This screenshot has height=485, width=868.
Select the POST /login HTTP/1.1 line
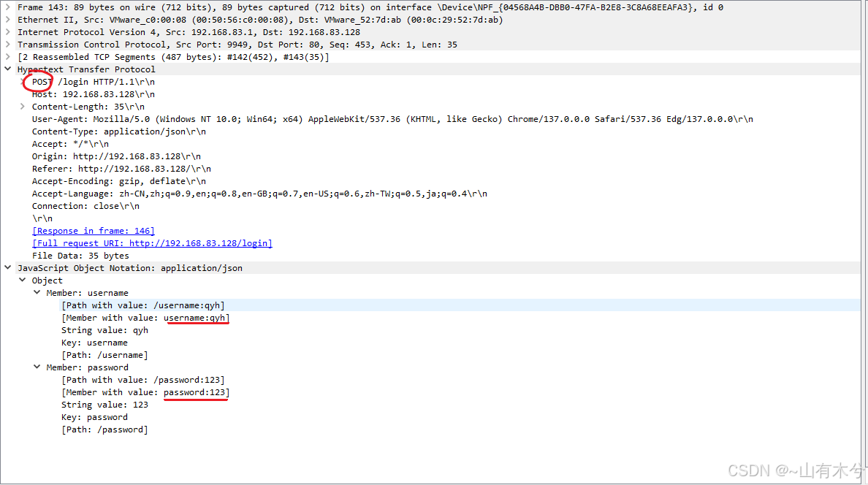coord(93,82)
